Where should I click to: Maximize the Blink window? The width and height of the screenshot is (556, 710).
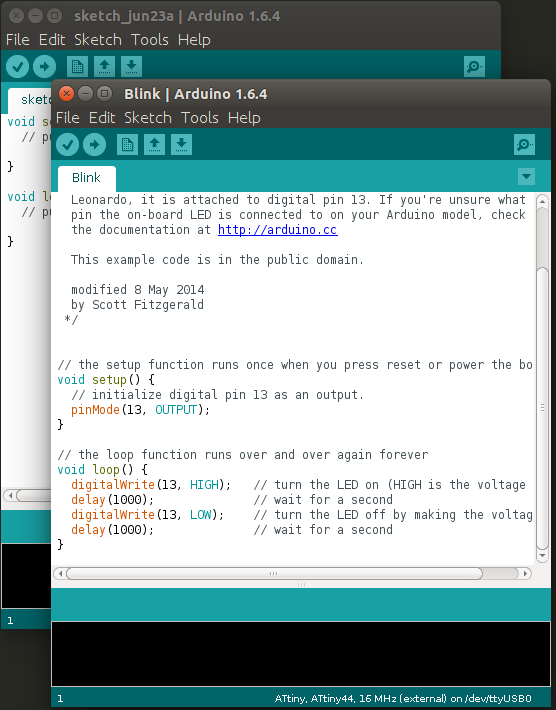[105, 94]
